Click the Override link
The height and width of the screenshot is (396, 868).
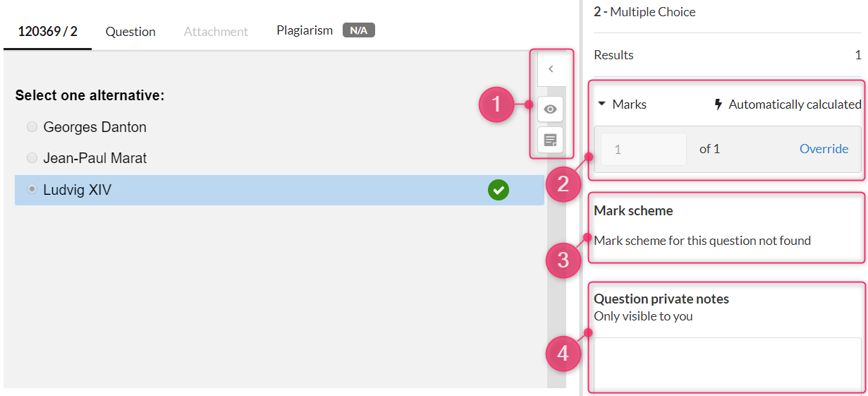(824, 149)
